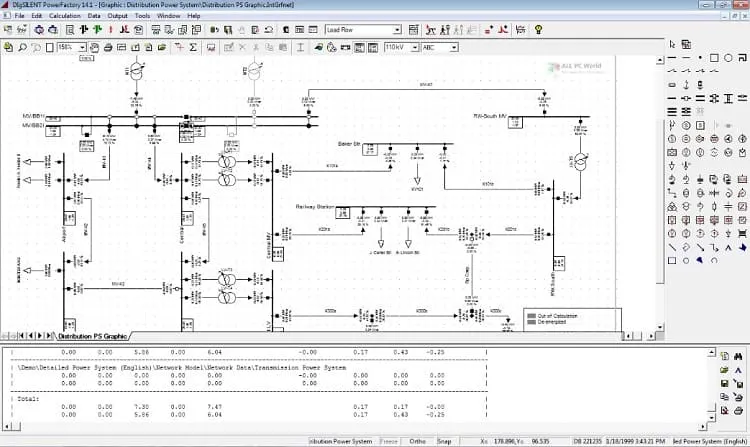Viewport: 750px width, 447px height.
Task: Open the Calculation menu
Action: (x=65, y=16)
